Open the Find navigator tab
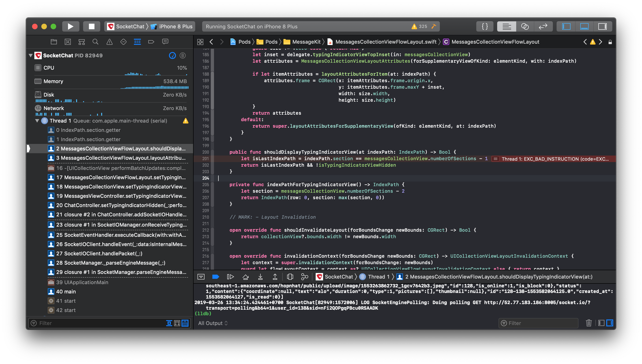 [x=95, y=42]
